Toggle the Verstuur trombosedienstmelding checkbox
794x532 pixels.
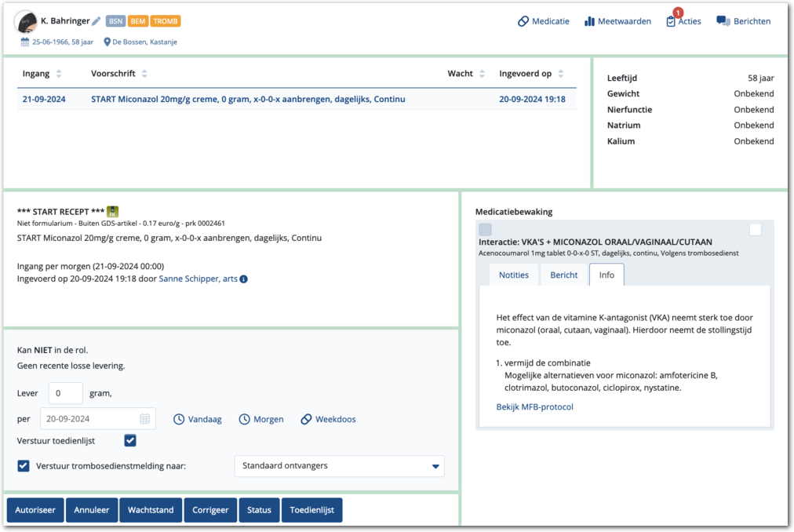[x=24, y=466]
